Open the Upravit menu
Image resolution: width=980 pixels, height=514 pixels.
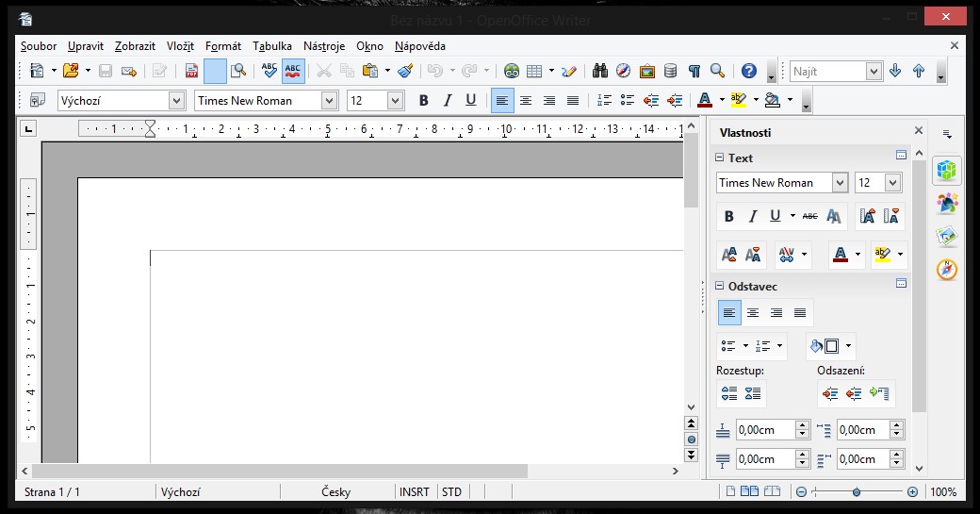click(86, 46)
